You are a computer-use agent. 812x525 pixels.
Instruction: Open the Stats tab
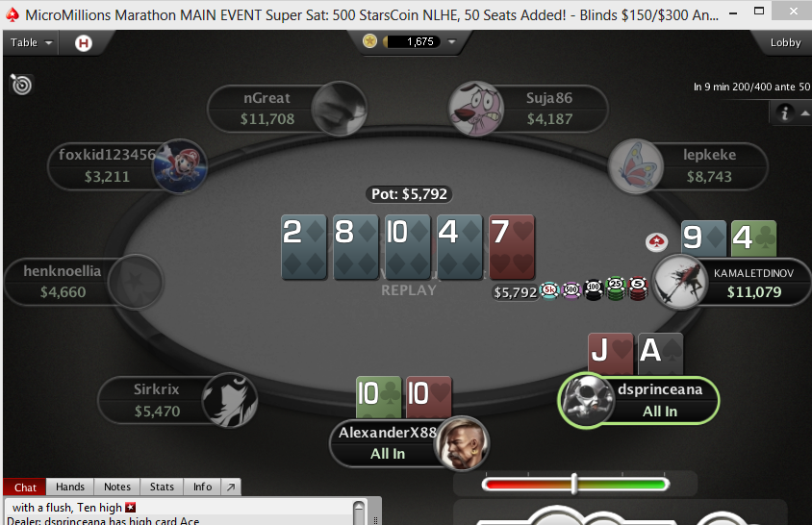162,487
